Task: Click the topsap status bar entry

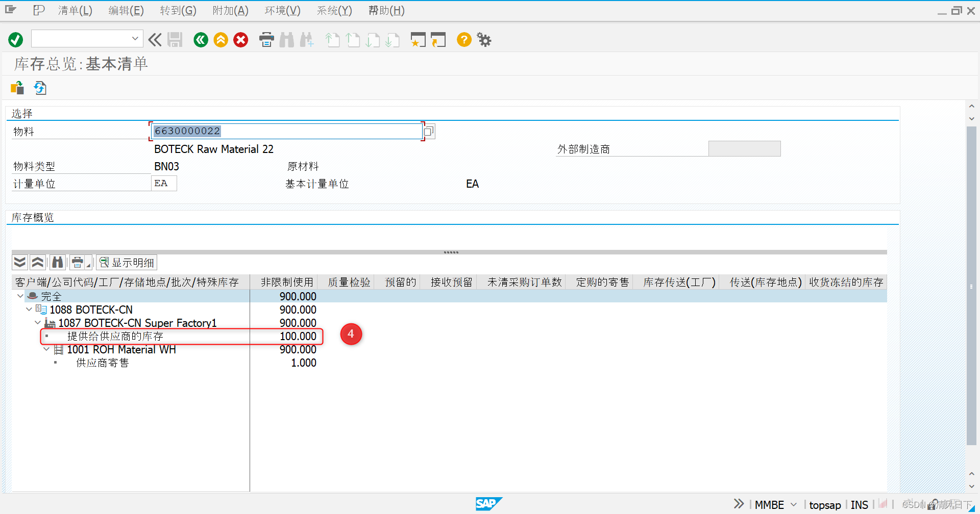Action: pos(825,505)
